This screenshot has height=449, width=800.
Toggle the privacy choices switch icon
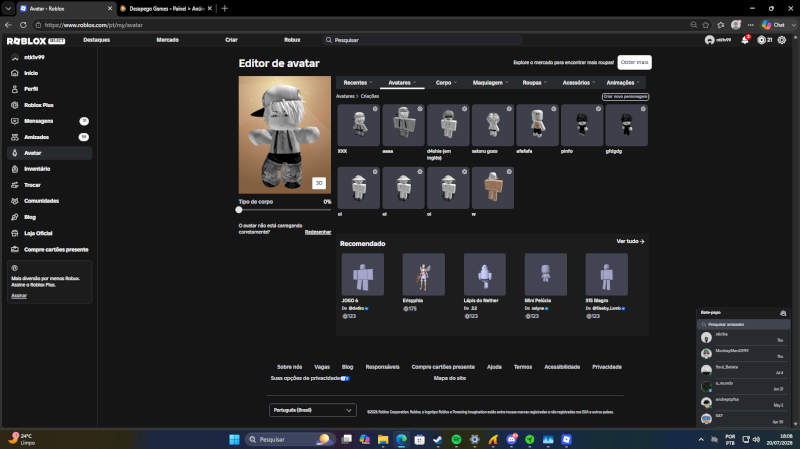pyautogui.click(x=345, y=379)
